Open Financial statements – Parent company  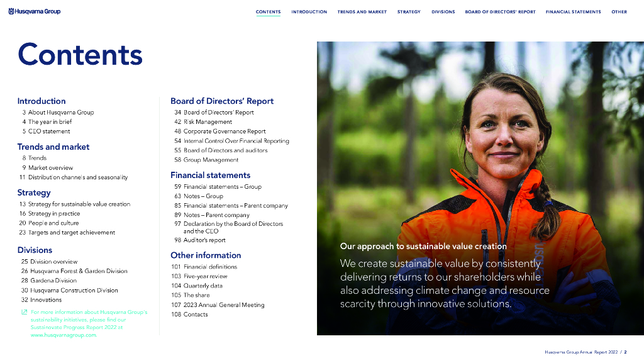(231, 205)
